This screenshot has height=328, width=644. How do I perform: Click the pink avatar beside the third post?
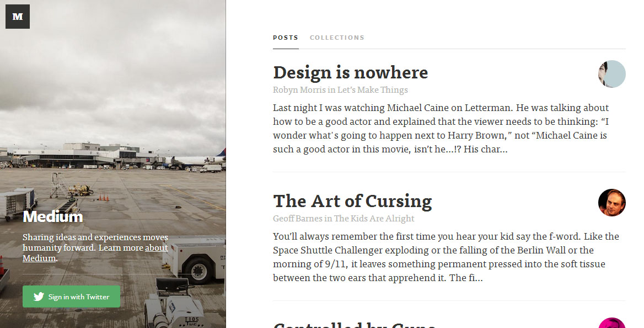click(x=611, y=324)
